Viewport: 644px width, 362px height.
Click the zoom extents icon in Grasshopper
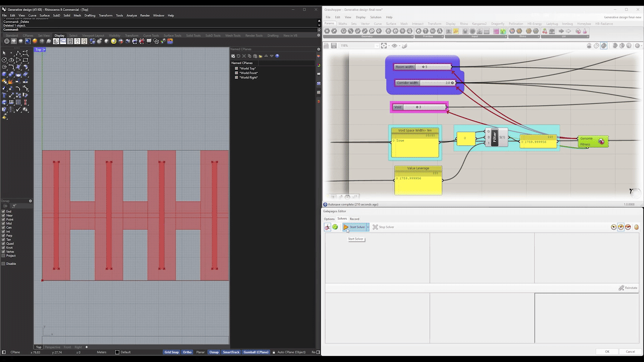(384, 46)
